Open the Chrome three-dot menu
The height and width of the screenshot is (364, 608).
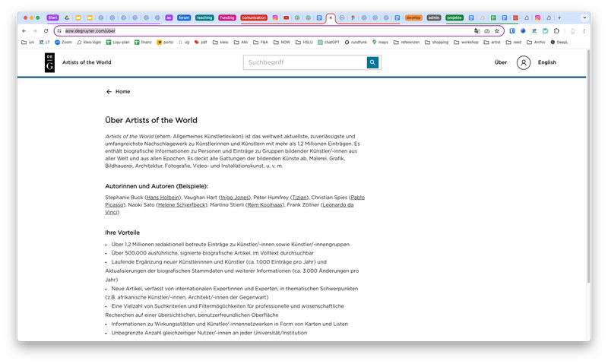point(584,30)
